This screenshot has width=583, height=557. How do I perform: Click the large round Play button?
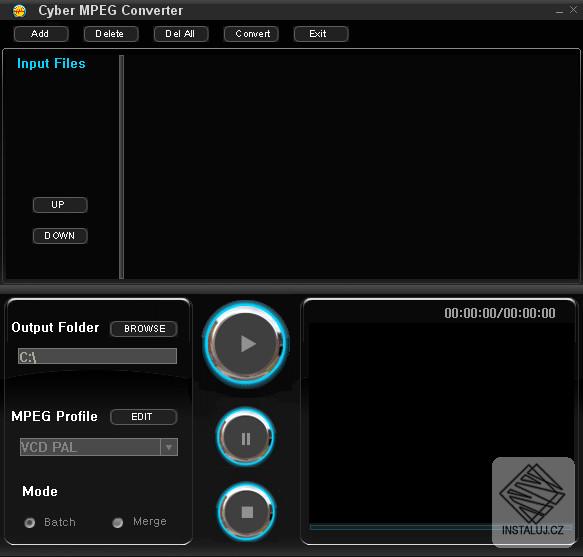click(246, 344)
